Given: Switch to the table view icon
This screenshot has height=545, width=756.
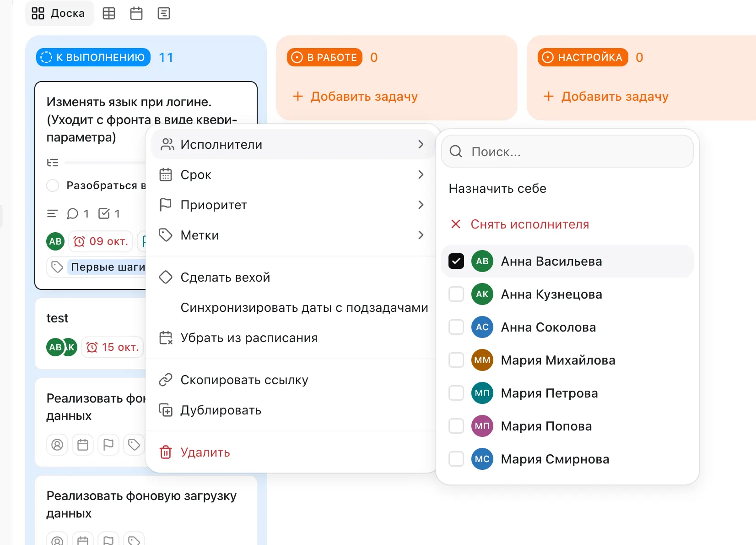Looking at the screenshot, I should click(x=109, y=13).
